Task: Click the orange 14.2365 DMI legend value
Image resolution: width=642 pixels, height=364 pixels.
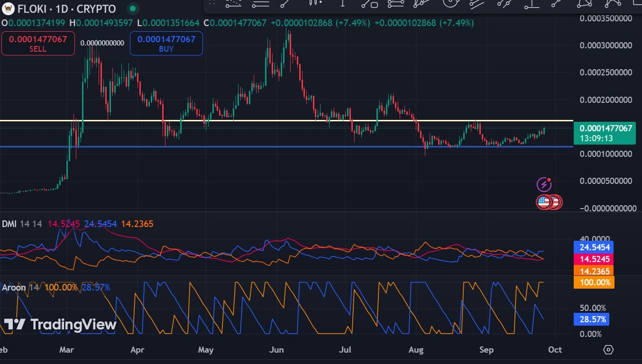Action: pos(137,224)
